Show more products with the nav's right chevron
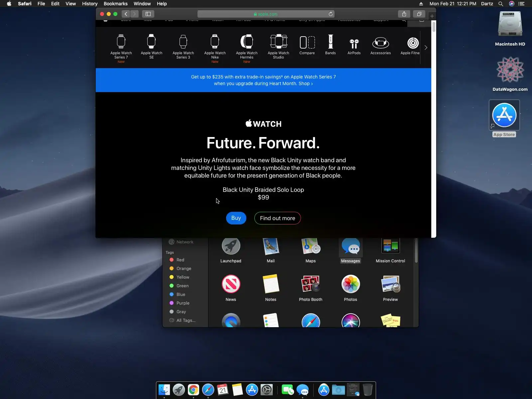The width and height of the screenshot is (532, 399). (426, 48)
